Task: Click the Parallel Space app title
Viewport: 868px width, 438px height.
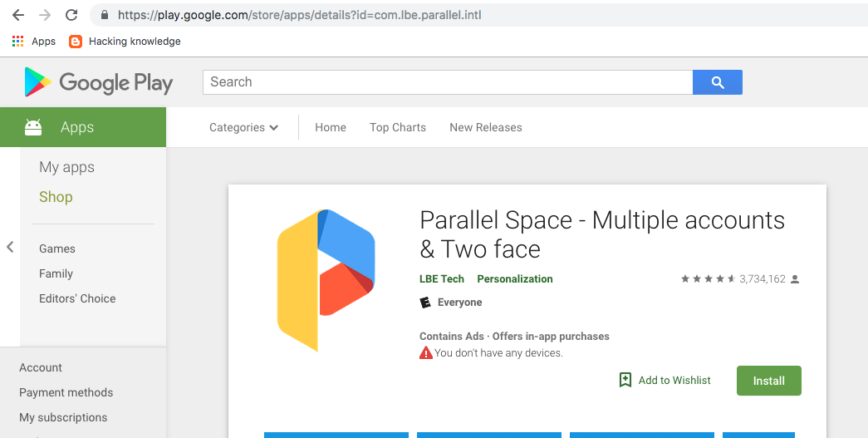Action: click(x=602, y=234)
